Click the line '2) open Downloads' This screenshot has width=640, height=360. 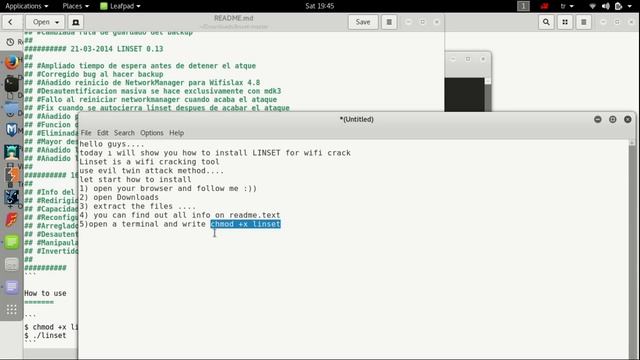119,197
